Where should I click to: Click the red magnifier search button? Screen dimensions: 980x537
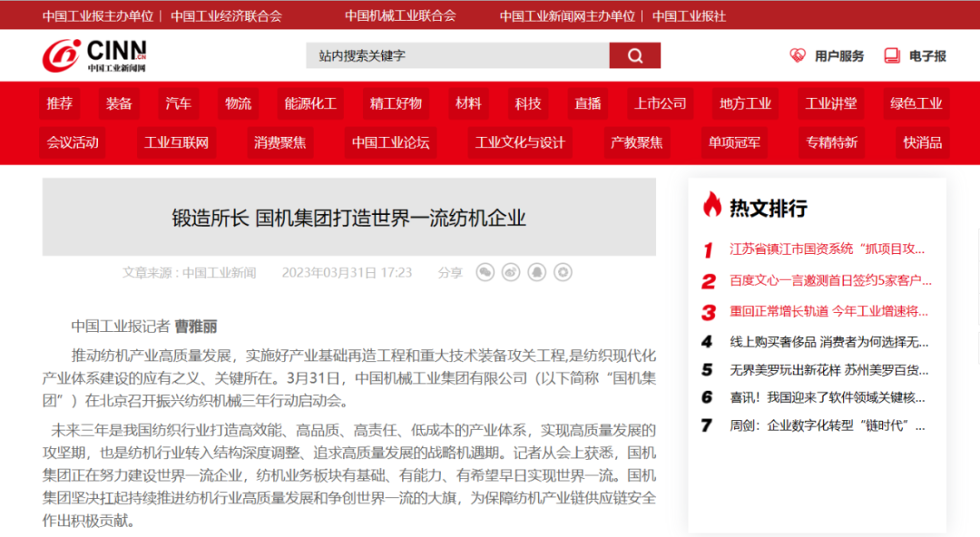(634, 55)
